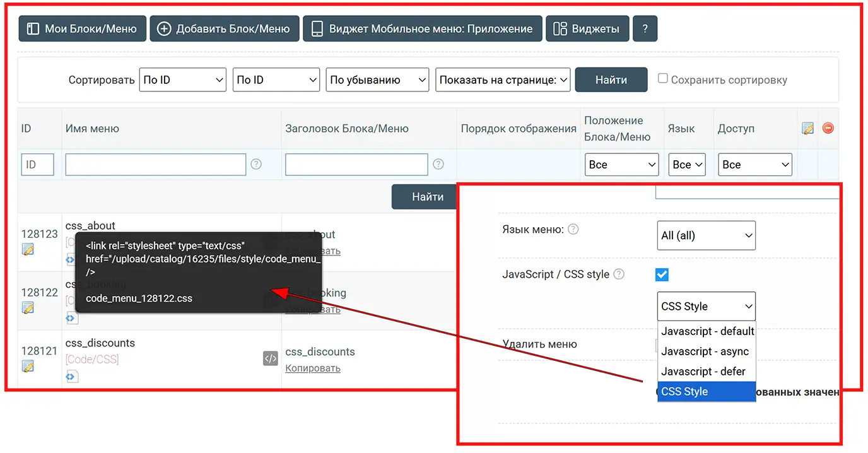Uncheck the JavaScript / CSS style checkbox
868x453 pixels.
coord(662,274)
